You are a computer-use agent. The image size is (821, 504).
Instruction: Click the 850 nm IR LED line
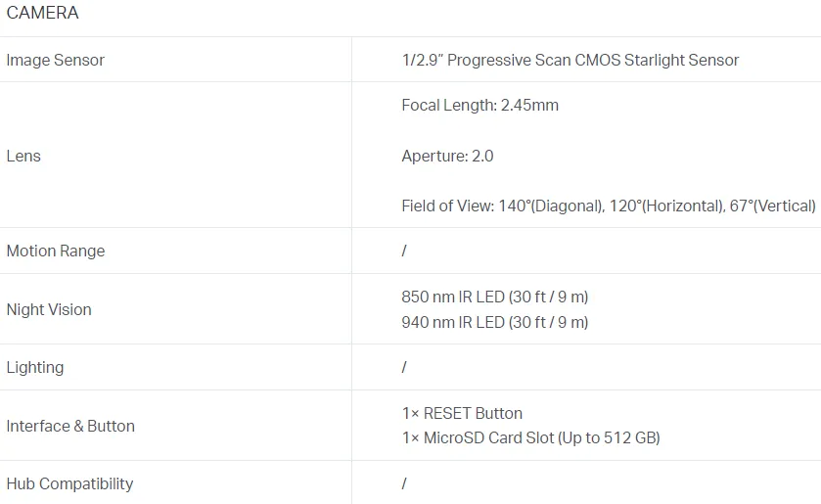click(495, 297)
